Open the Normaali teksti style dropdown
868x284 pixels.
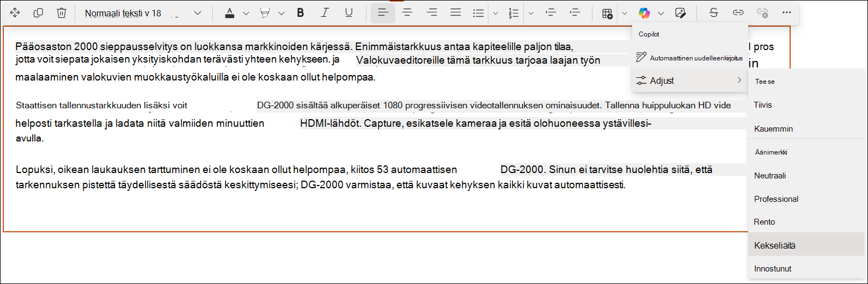coord(143,13)
